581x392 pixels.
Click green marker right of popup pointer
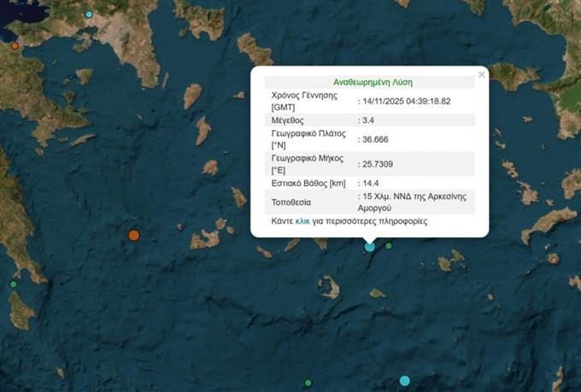pos(389,246)
